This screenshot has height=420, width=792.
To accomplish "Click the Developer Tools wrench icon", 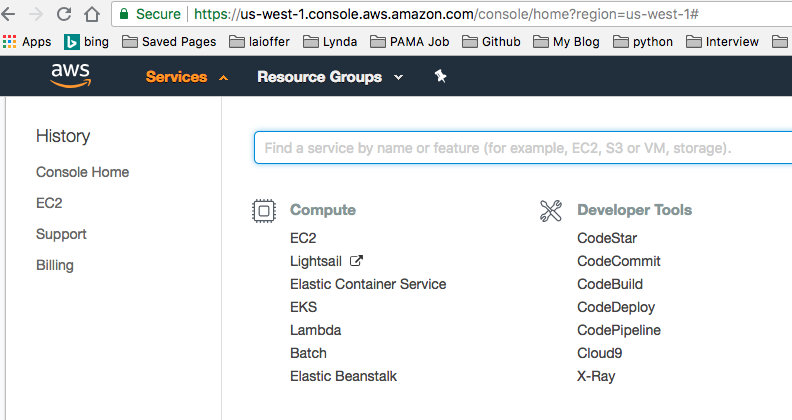I will pyautogui.click(x=551, y=210).
